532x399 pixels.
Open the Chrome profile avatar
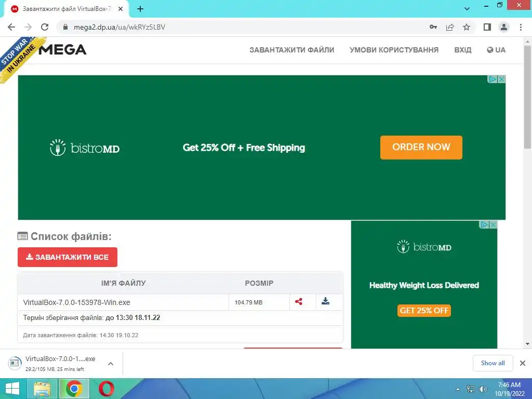point(504,27)
